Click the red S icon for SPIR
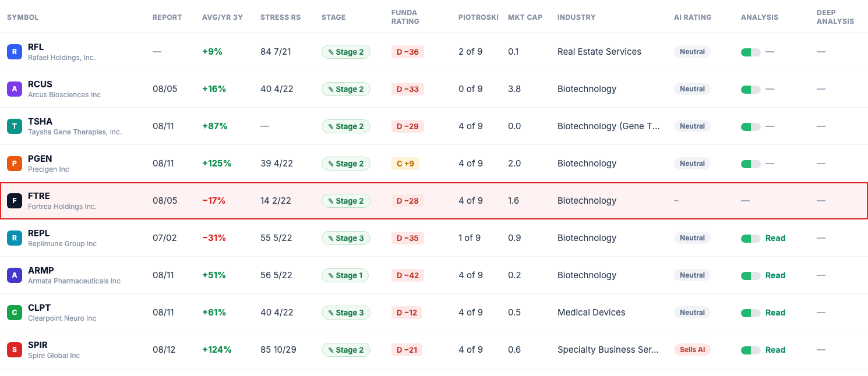Image resolution: width=868 pixels, height=376 pixels. click(x=15, y=350)
